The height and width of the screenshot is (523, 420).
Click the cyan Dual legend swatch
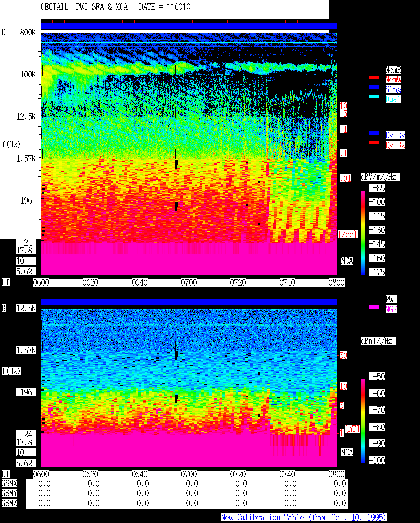point(374,97)
